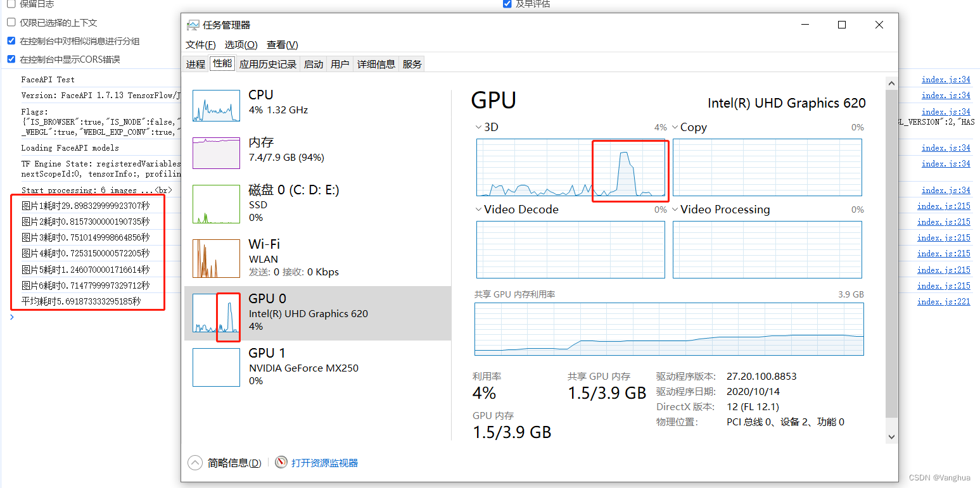Open index.js:215 link for 图片1耗时 row
This screenshot has height=488, width=980.
(x=944, y=206)
